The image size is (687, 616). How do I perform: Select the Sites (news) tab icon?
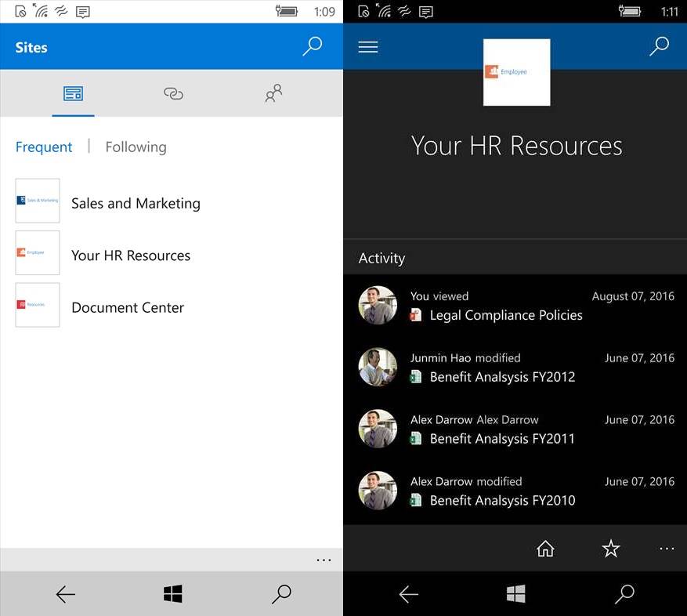tap(73, 92)
